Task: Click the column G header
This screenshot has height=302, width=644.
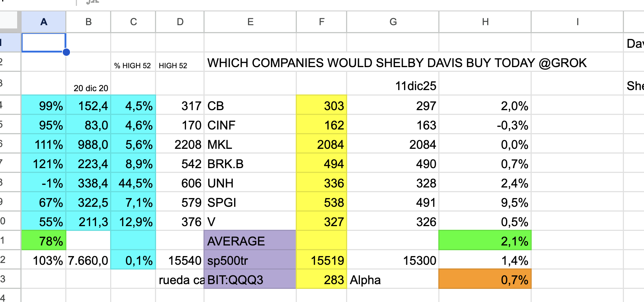Action: tap(393, 22)
